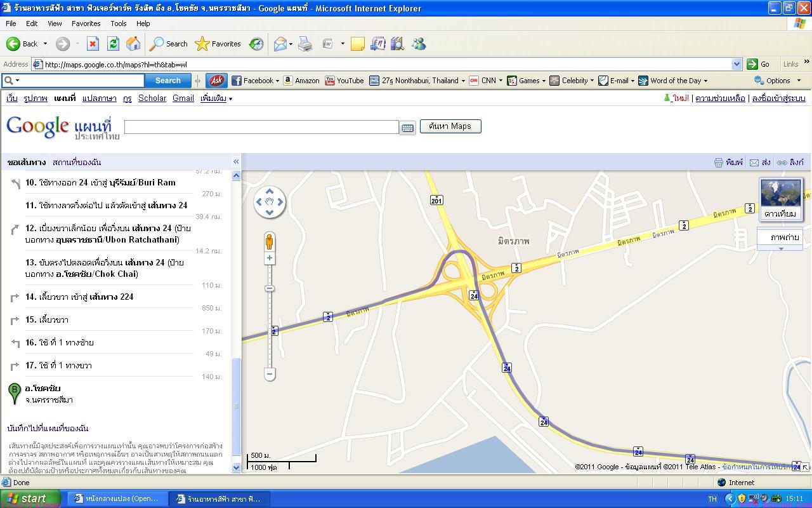812x508 pixels.
Task: Open the Help menu
Action: point(143,23)
